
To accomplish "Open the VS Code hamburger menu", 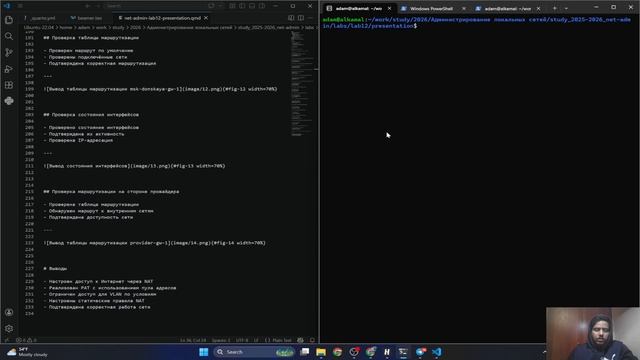I will click(x=20, y=6).
